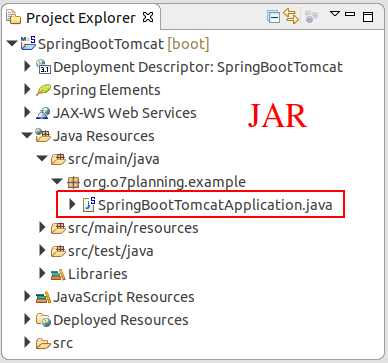Close the Project Explorer tab

pyautogui.click(x=148, y=17)
